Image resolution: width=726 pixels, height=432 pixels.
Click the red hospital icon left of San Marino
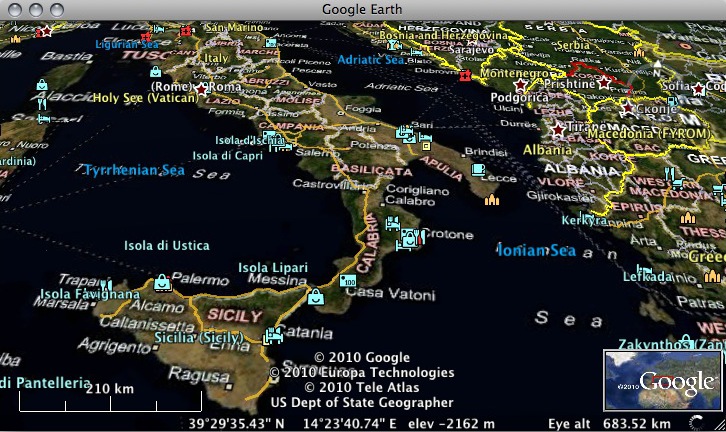pos(186,31)
